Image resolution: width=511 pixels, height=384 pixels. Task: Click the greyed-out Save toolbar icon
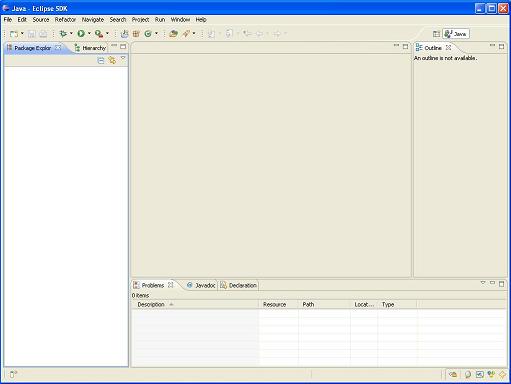[x=32, y=34]
